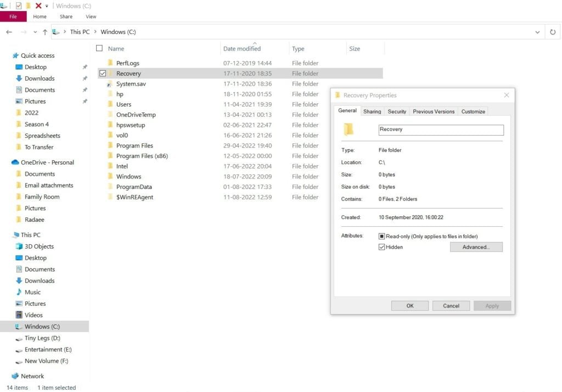Select This PC in the address bar
This screenshot has width=562, height=392.
80,31
